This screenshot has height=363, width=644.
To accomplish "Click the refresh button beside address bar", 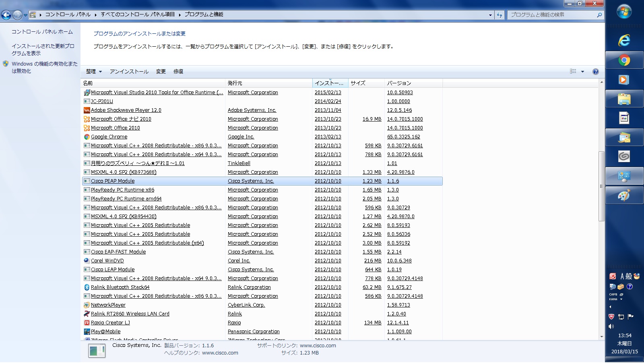I will pos(500,15).
